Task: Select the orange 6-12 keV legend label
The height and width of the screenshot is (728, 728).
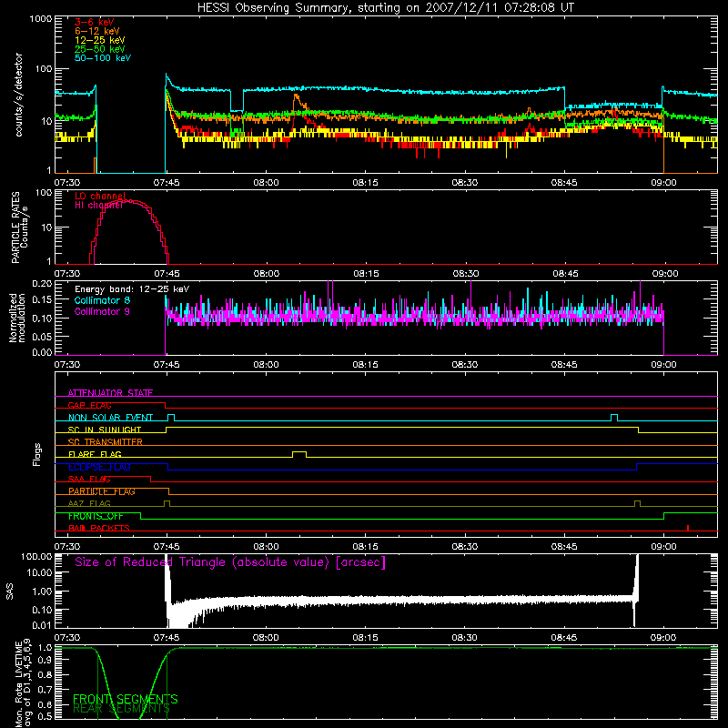Action: tap(97, 31)
